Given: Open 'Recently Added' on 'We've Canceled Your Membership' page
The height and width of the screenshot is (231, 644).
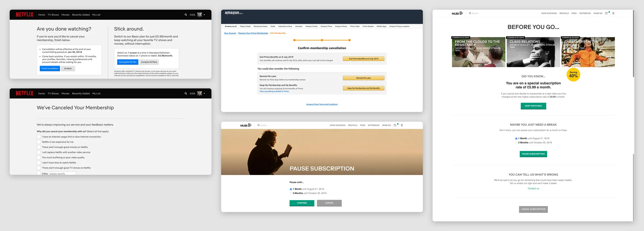Looking at the screenshot, I should pos(81,94).
